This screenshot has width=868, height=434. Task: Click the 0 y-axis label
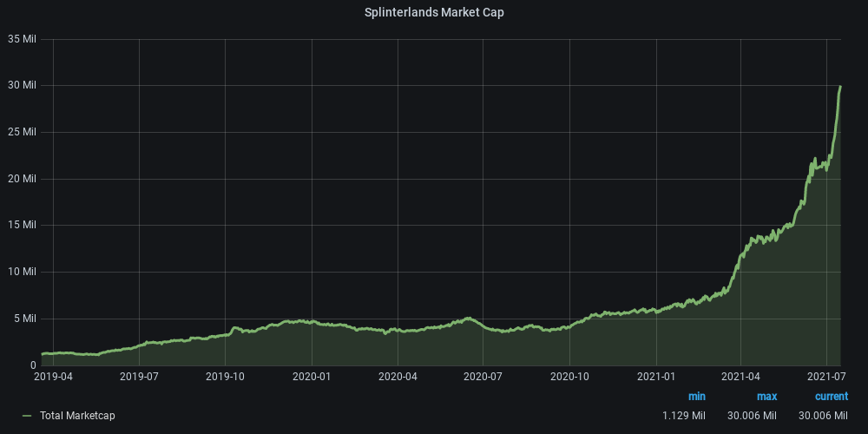(33, 365)
